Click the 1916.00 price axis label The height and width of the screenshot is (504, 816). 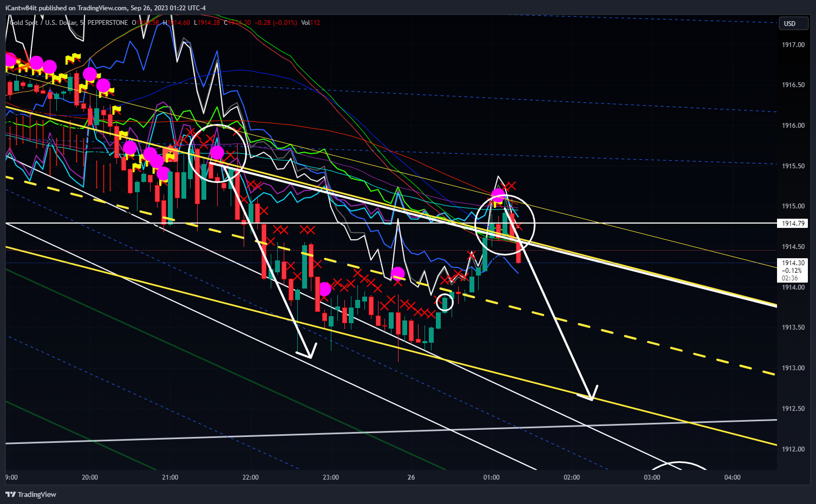point(793,126)
